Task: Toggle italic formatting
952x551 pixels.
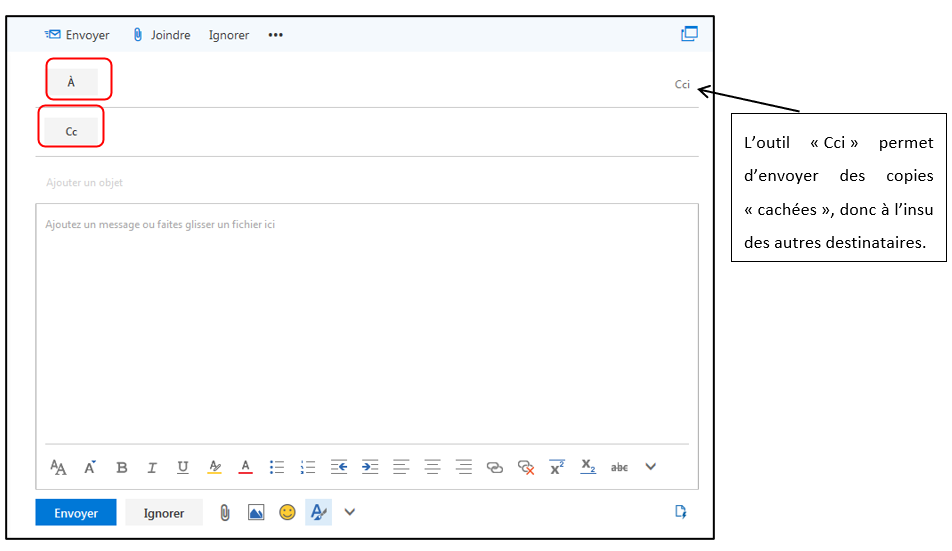Action: (152, 467)
